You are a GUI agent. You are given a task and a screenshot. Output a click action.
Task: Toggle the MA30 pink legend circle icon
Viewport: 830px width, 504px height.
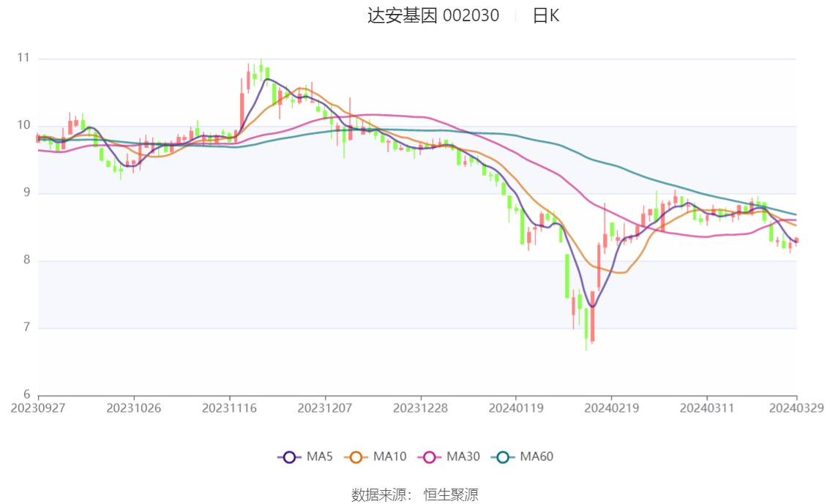pos(430,457)
